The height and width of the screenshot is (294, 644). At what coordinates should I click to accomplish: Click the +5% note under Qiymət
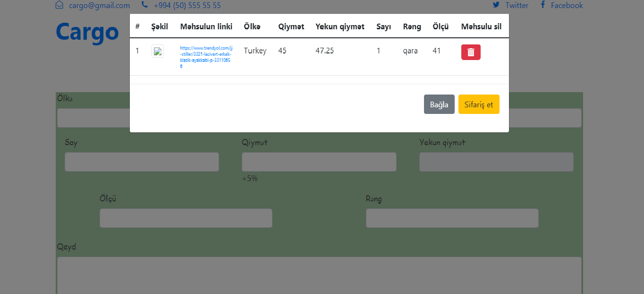coord(250,179)
